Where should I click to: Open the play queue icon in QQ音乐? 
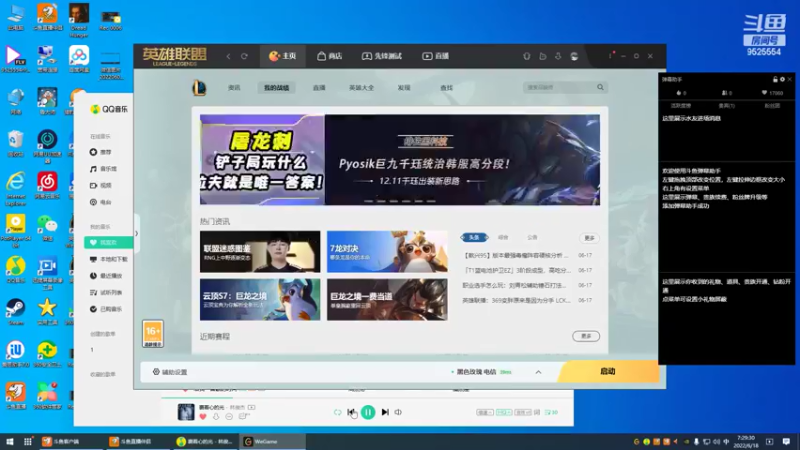(x=551, y=412)
